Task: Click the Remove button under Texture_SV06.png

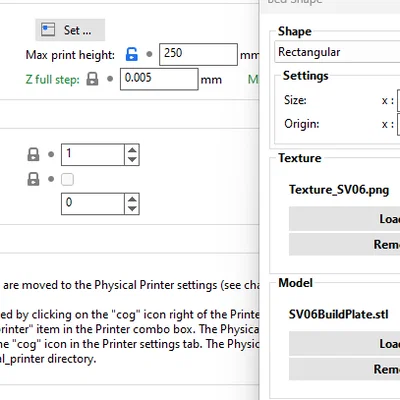Action: pos(344,244)
